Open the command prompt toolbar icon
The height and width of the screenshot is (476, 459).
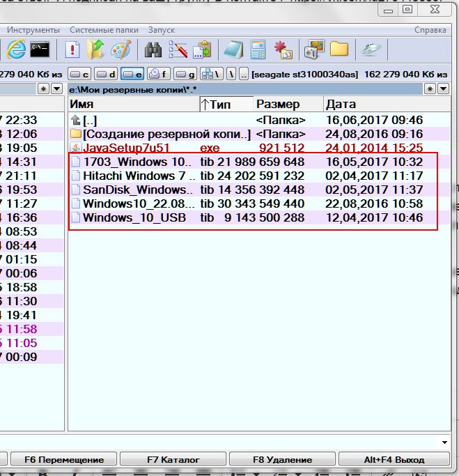pos(40,49)
